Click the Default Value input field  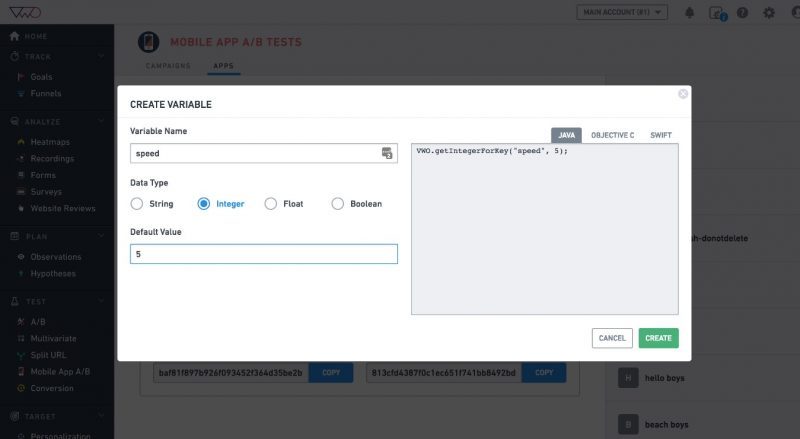[x=264, y=254]
